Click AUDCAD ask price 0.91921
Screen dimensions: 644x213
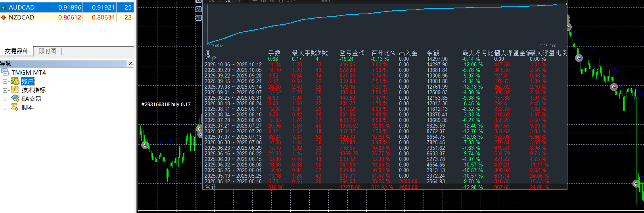(x=103, y=8)
